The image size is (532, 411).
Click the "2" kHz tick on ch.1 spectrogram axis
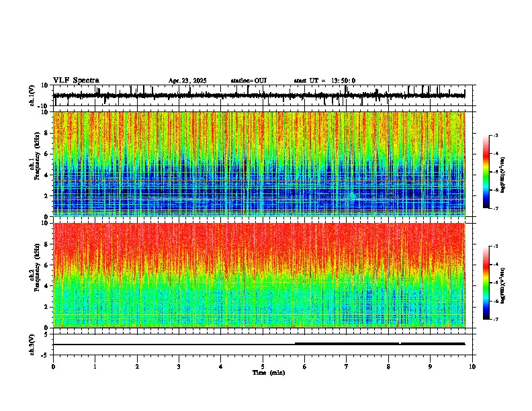coord(47,195)
